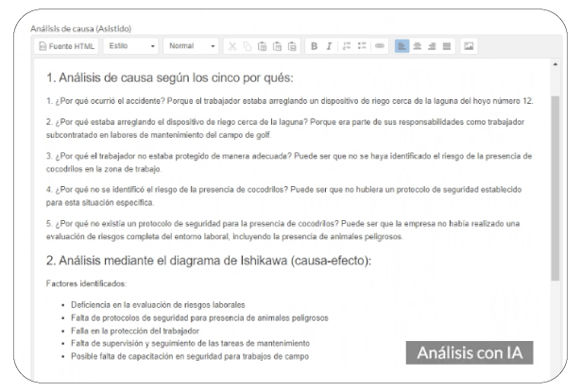Click the paragraph '¿Por qué el trabajador no estaba protegido'

[289, 162]
